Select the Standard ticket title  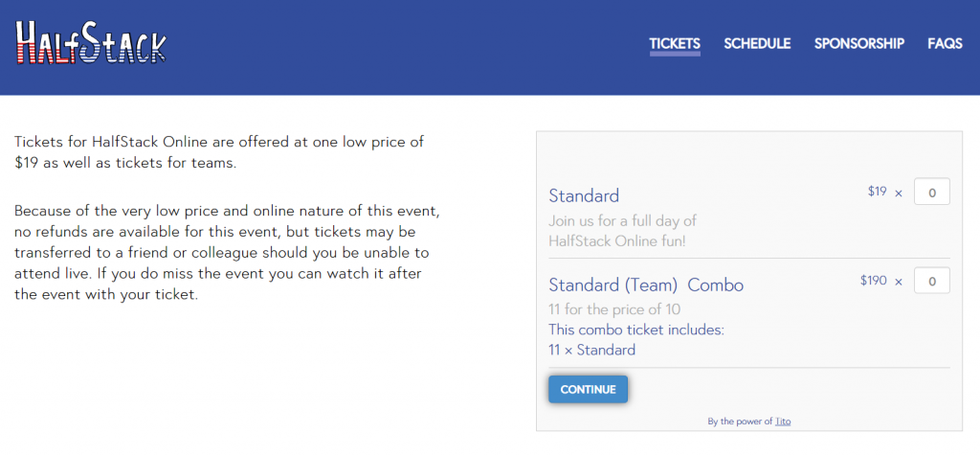[584, 195]
